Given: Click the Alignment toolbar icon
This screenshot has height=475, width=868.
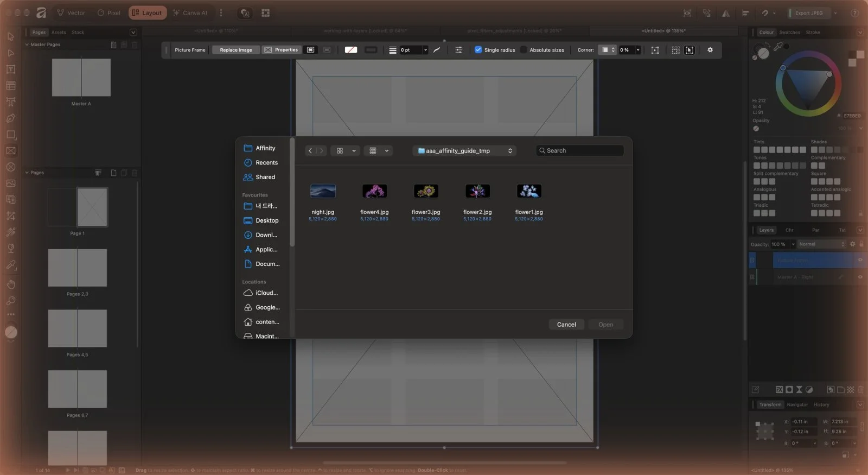Looking at the screenshot, I should [x=745, y=13].
